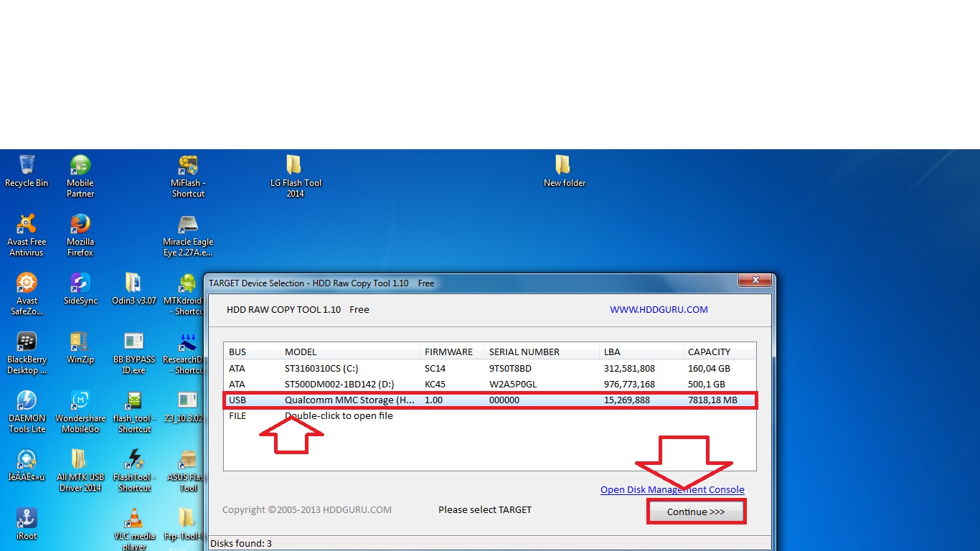Select the BB BYPASS ID.exe icon
Screen dimensions: 980x551
point(134,353)
